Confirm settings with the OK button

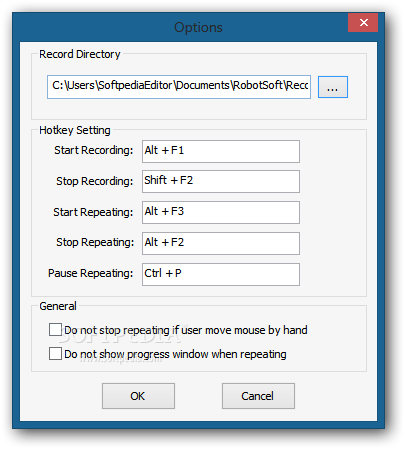[x=138, y=396]
